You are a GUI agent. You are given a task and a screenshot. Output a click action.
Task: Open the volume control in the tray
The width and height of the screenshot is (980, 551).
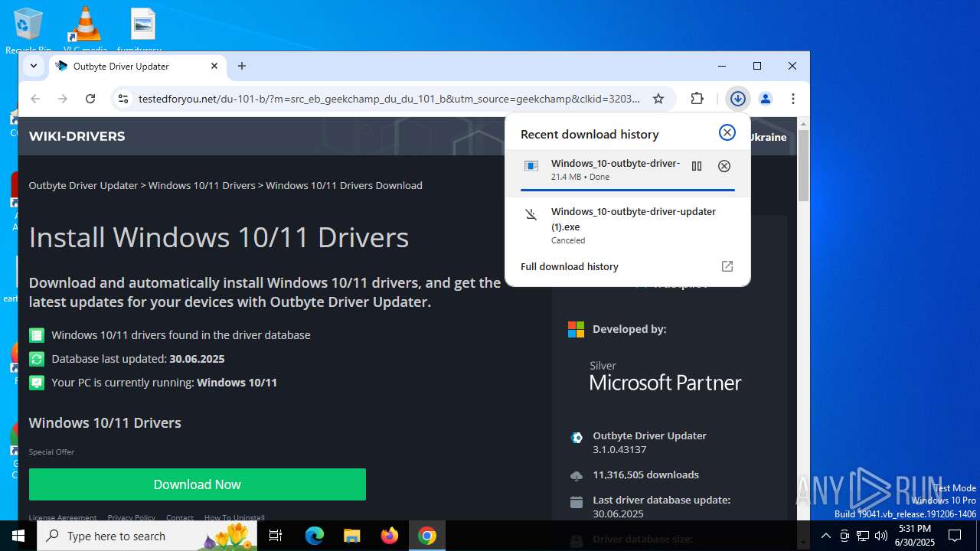pyautogui.click(x=881, y=536)
